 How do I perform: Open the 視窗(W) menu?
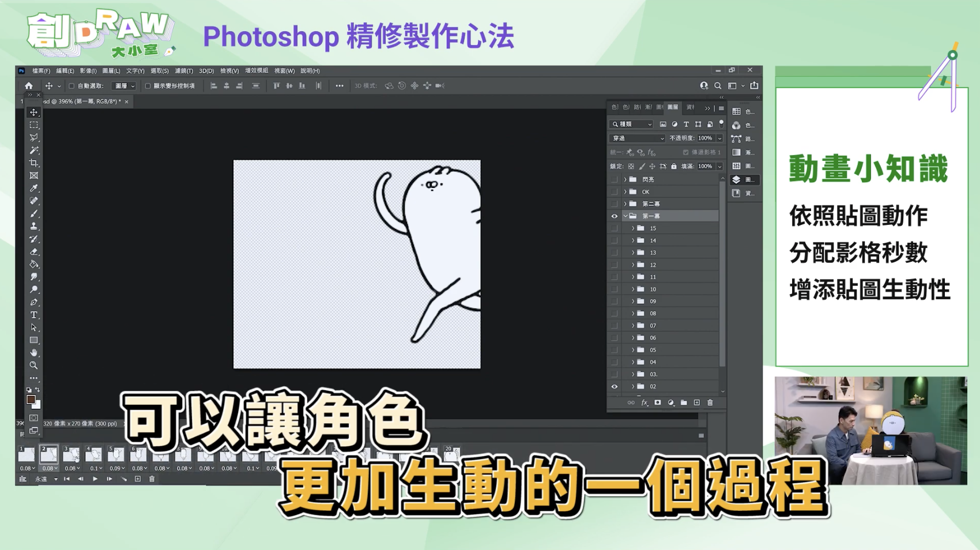(284, 71)
